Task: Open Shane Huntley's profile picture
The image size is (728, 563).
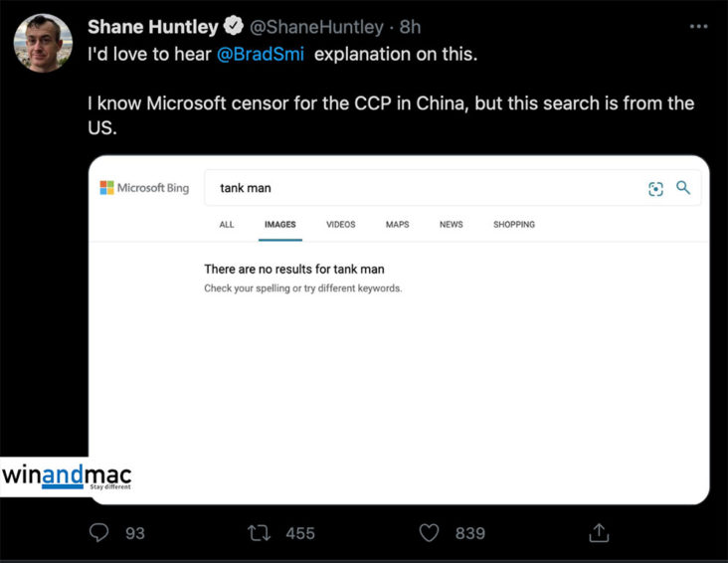Action: 43,42
